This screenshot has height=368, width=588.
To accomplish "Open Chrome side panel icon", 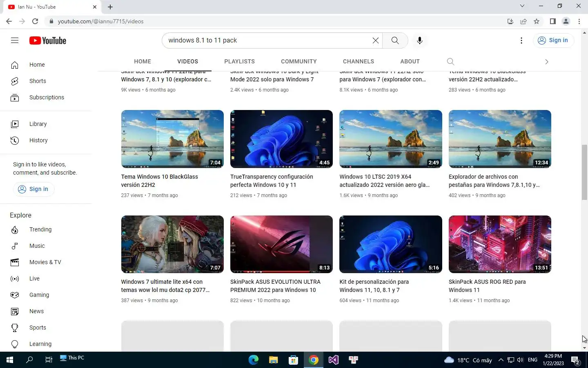I will pyautogui.click(x=552, y=21).
